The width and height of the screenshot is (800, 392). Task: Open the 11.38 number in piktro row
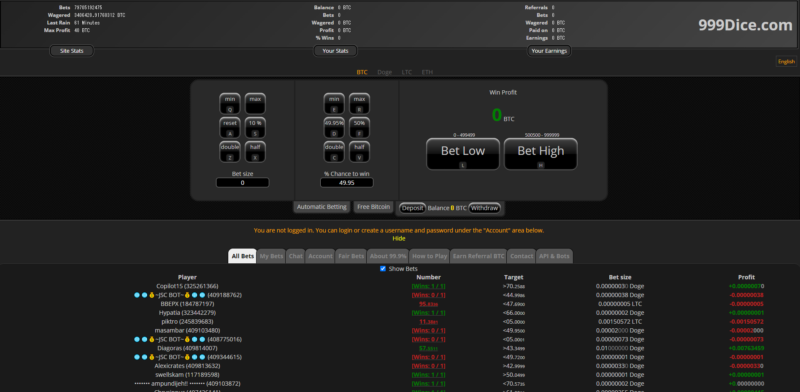428,322
